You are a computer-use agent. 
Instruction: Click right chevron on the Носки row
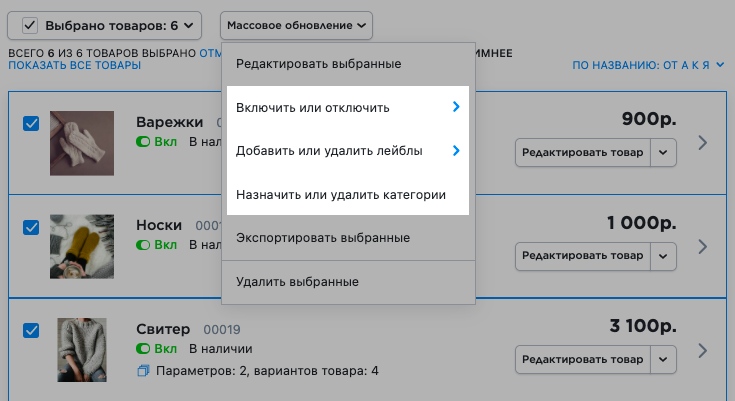[x=702, y=247]
